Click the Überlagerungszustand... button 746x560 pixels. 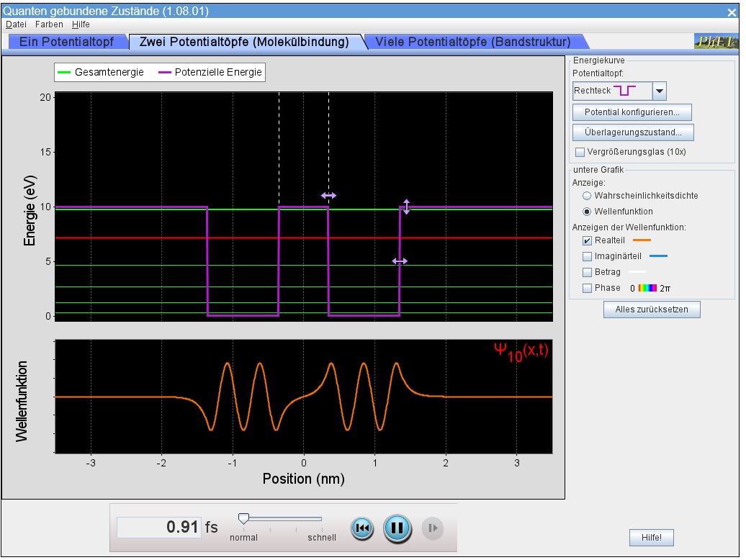tap(633, 132)
